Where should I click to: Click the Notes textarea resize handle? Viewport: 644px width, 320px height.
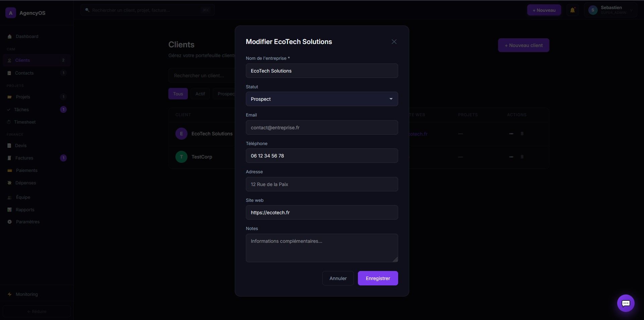[x=395, y=259]
